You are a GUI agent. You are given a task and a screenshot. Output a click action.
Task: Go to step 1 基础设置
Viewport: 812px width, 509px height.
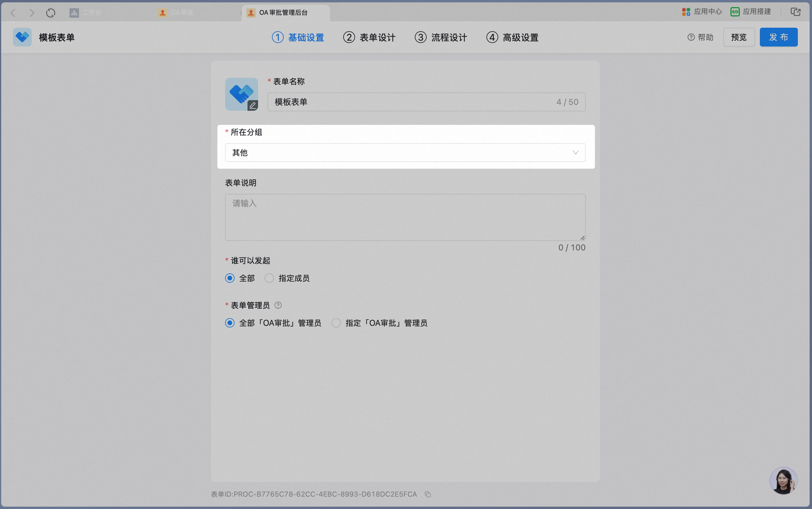coord(298,37)
